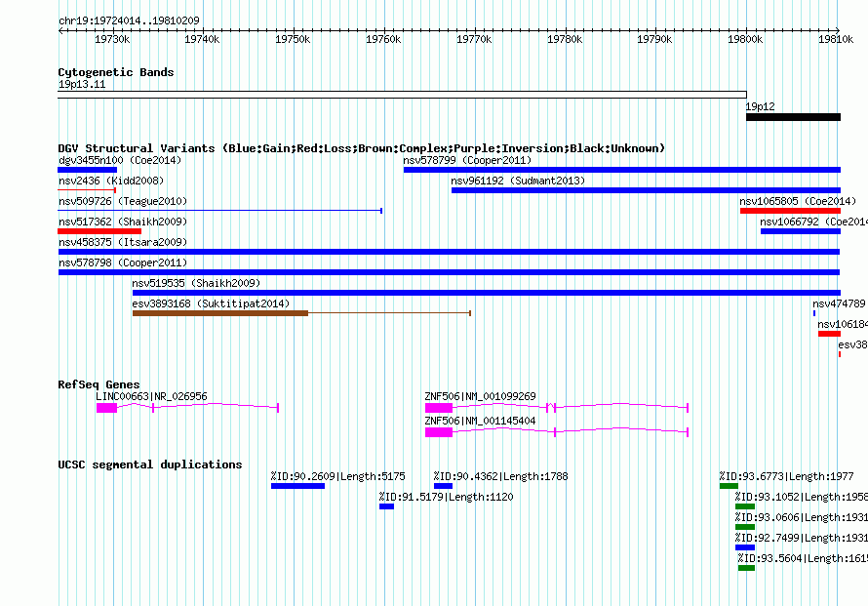Screen dimensions: 868x606
Task: Click the 19750k ruler position
Action: [293, 40]
